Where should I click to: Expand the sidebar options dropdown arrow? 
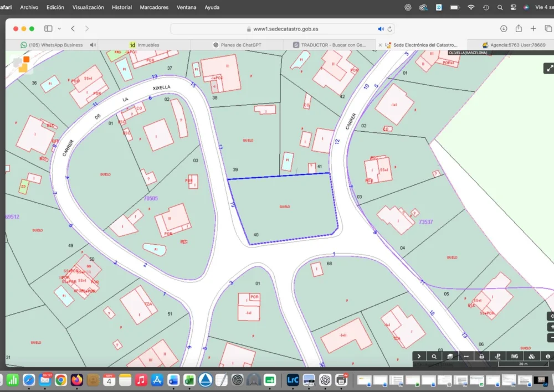coord(59,29)
